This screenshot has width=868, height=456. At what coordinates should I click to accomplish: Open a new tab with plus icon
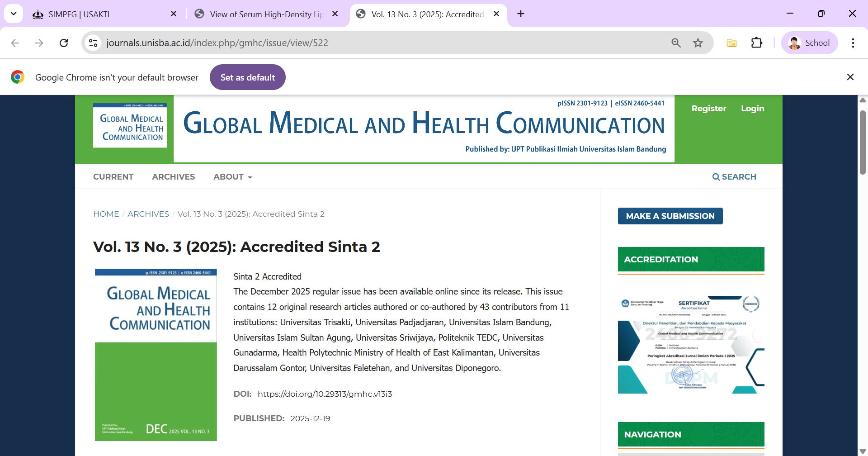point(521,14)
